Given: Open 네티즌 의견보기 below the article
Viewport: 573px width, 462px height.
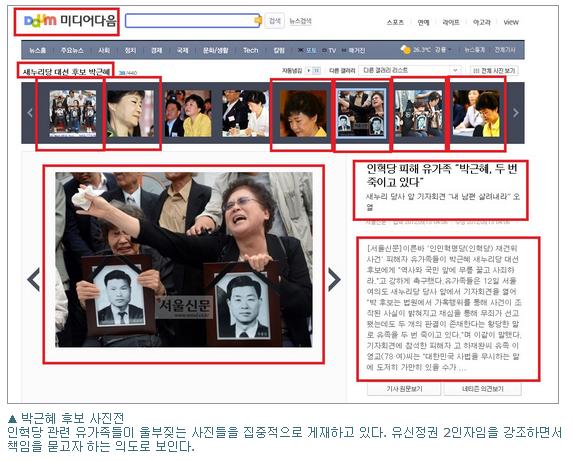Looking at the screenshot, I should [x=482, y=389].
